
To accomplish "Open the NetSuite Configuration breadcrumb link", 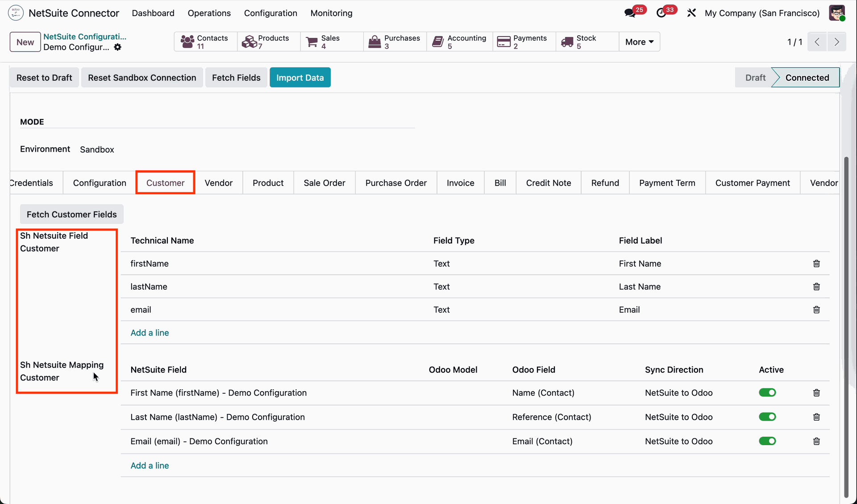I will 85,37.
